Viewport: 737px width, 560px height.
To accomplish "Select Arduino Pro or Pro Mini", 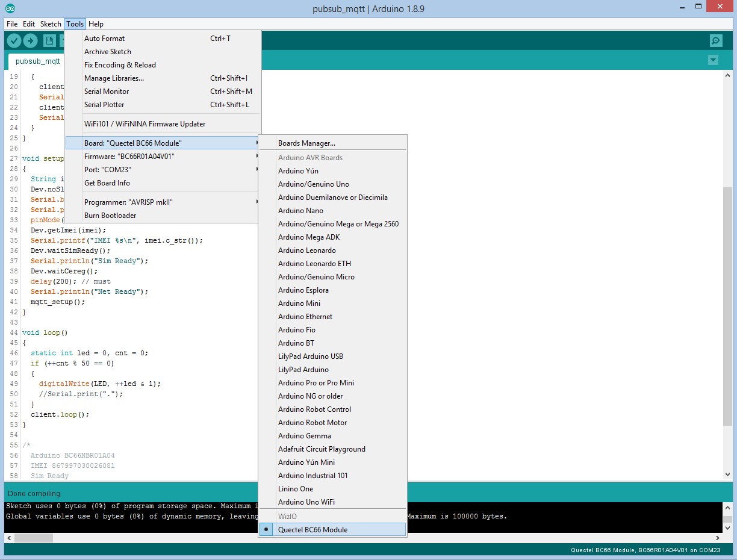I will [x=332, y=382].
